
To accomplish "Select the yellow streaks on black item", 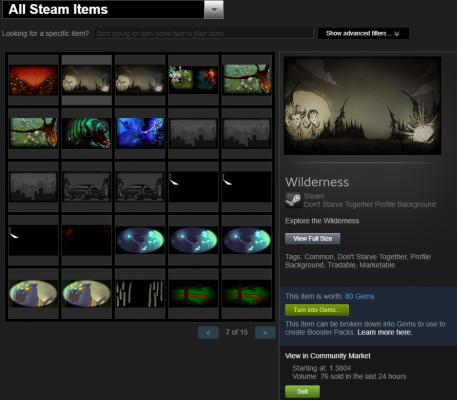I will point(140,293).
